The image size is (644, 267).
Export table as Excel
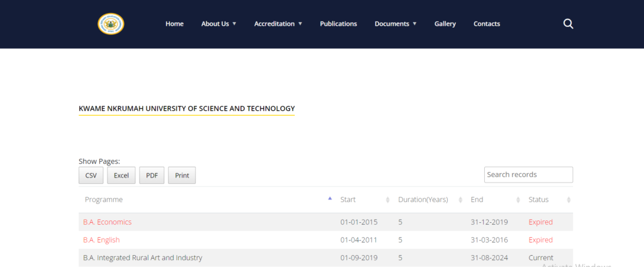click(x=121, y=175)
